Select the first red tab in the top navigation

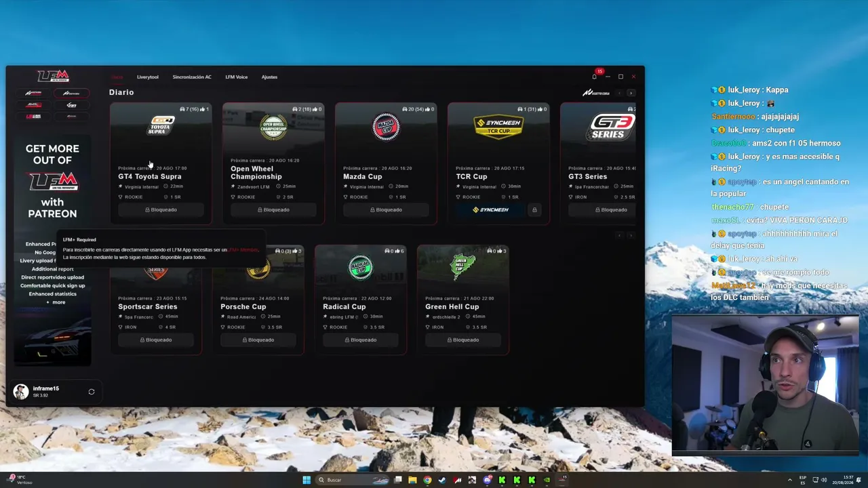click(117, 77)
